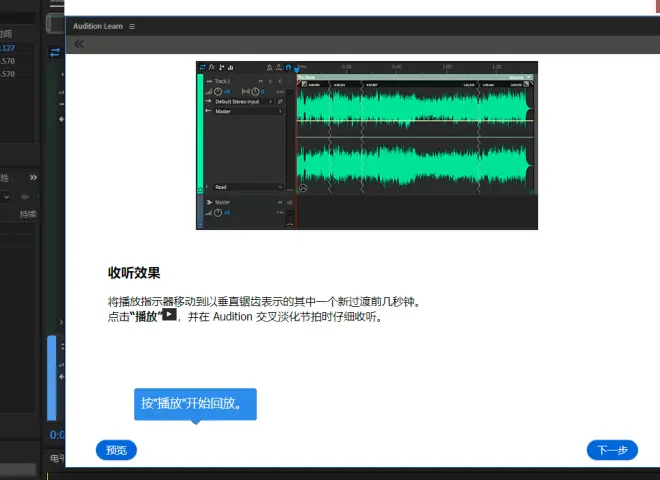660x480 pixels.
Task: Select the blue .127 time entry
Action: point(8,48)
